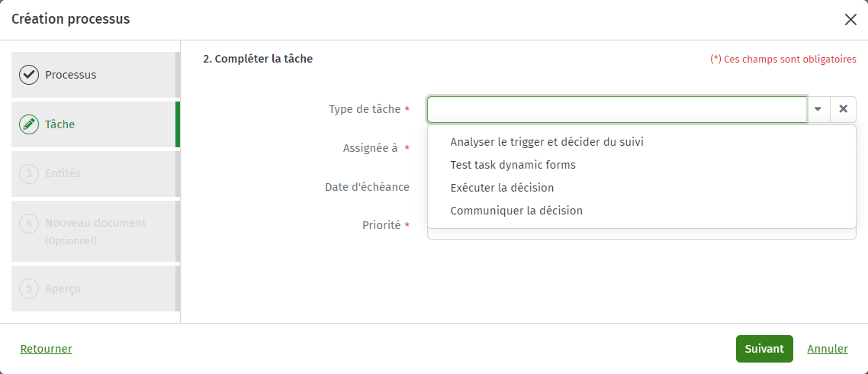Viewport: 868px width, 374px height.
Task: Click the step 5 Aperçu number icon
Action: (29, 289)
